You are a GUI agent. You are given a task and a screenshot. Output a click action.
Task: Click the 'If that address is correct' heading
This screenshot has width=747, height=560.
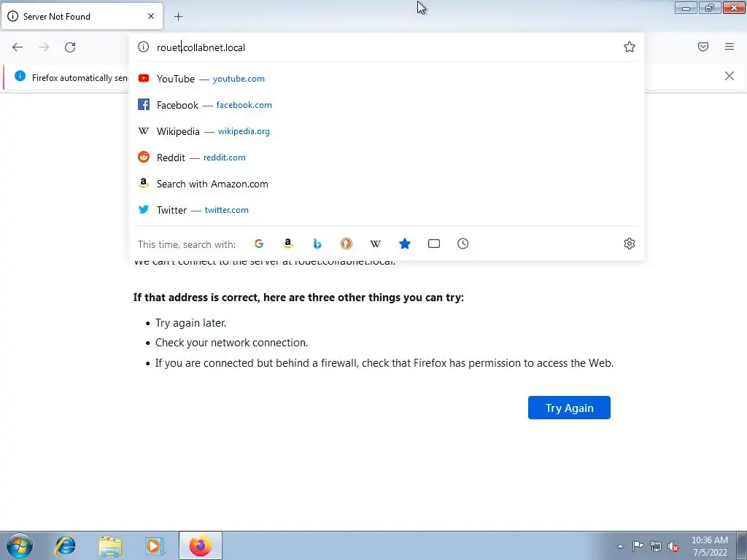pyautogui.click(x=298, y=297)
